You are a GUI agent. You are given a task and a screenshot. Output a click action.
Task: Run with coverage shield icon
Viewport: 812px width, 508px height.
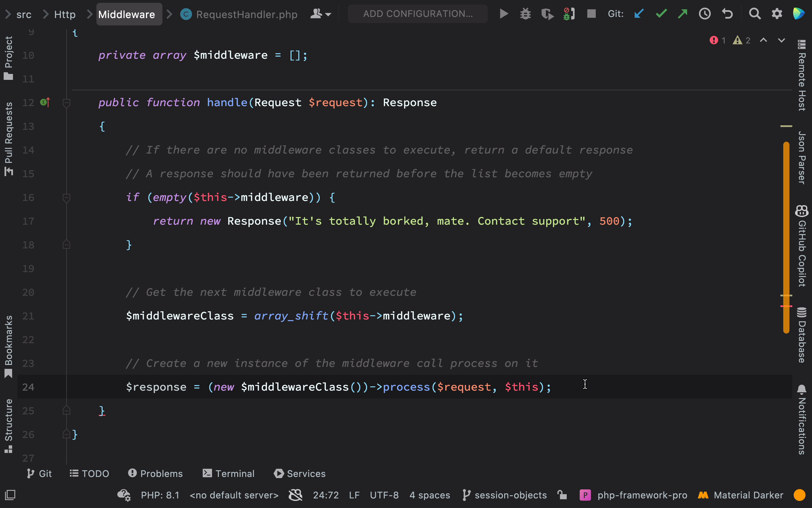point(547,14)
